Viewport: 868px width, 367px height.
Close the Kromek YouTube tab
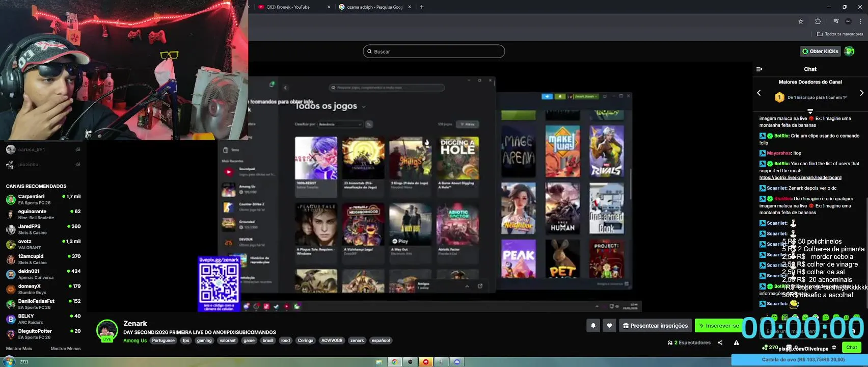(329, 7)
